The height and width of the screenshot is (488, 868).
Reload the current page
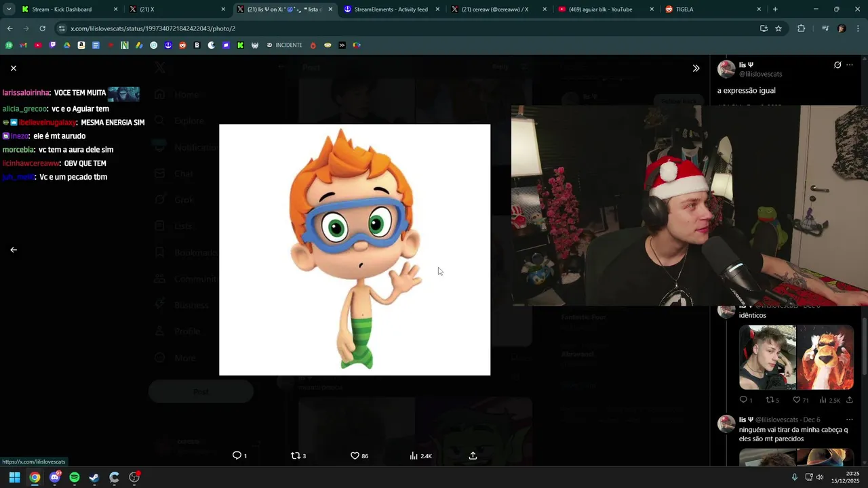point(42,28)
